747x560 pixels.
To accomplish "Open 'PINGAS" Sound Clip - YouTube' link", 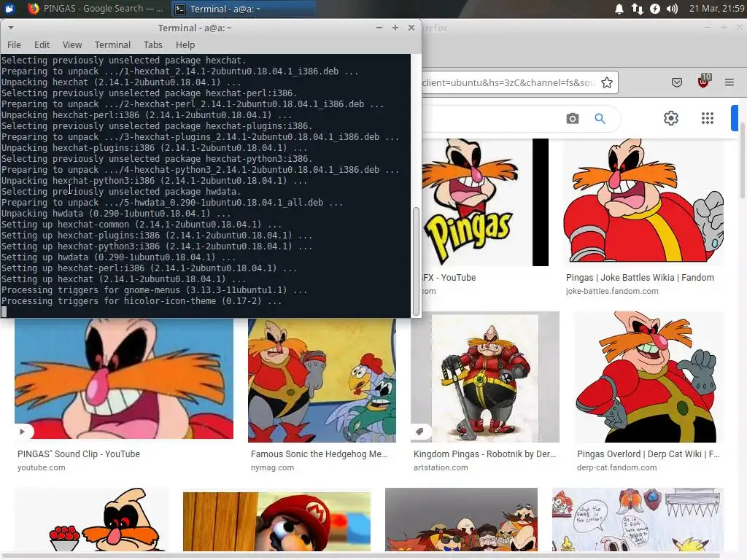I will (x=79, y=454).
